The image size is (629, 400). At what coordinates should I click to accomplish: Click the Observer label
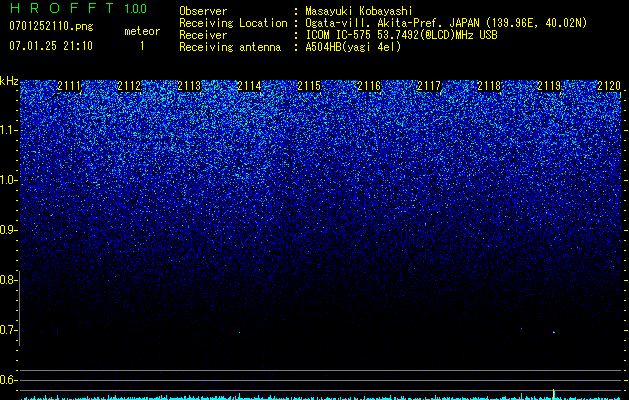point(203,11)
